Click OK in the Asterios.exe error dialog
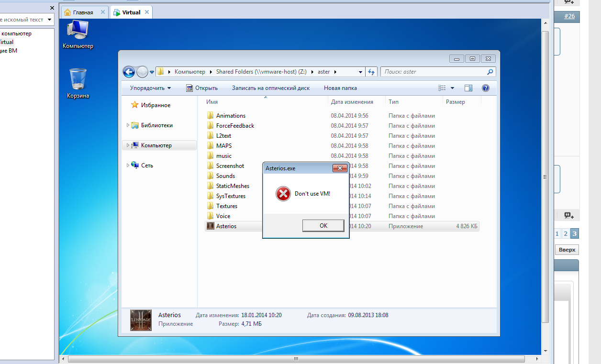The height and width of the screenshot is (364, 601). point(323,225)
